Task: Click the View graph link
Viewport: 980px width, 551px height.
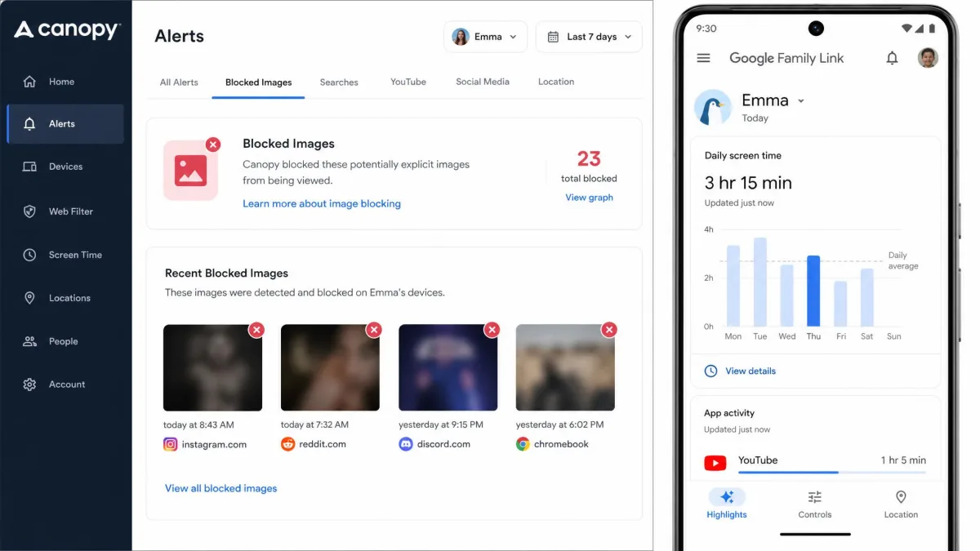Action: coord(589,198)
